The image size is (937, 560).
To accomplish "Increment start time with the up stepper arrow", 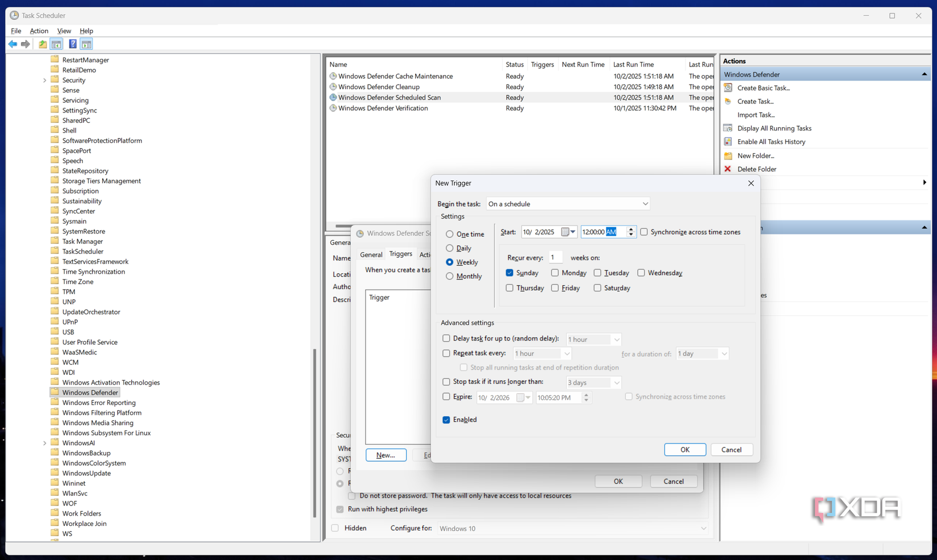I will pyautogui.click(x=630, y=229).
